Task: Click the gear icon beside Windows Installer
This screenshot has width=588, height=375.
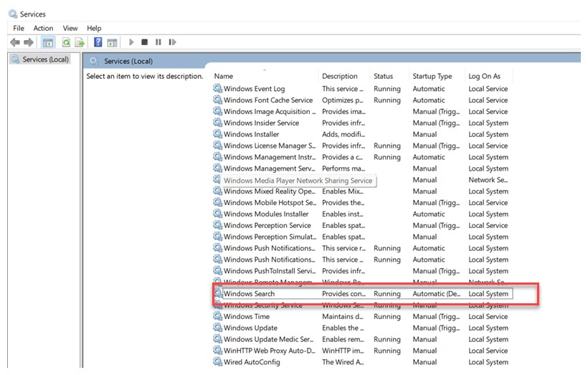Action: (217, 134)
